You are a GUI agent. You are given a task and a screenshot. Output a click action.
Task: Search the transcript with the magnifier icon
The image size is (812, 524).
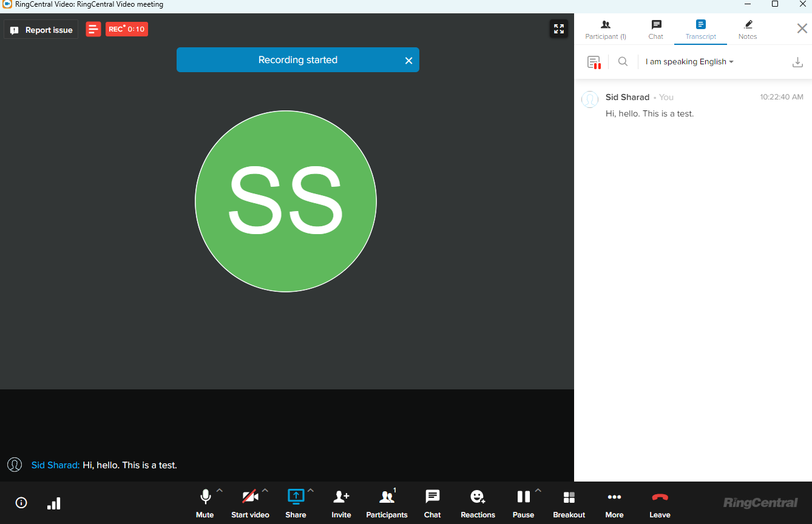click(623, 61)
